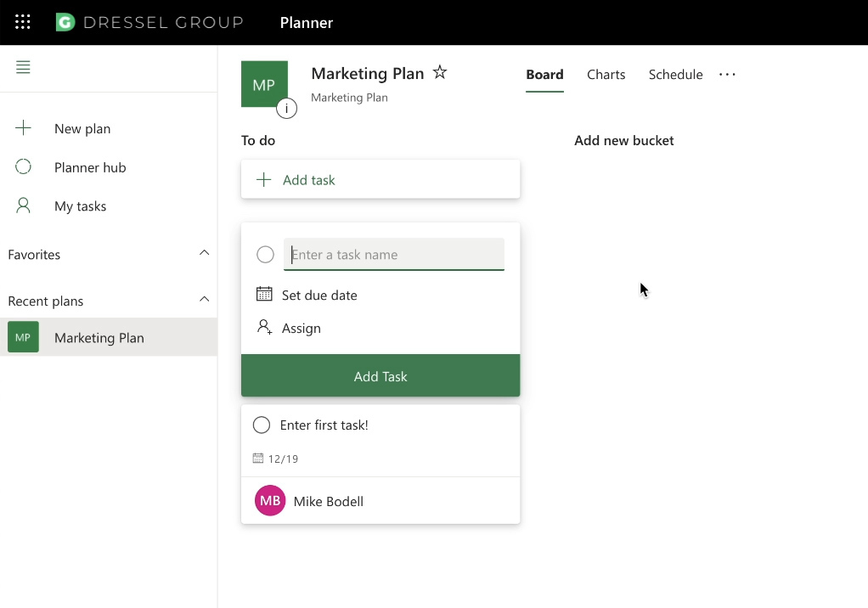Viewport: 868px width, 608px height.
Task: Collapse the Favorites section
Action: (x=204, y=254)
